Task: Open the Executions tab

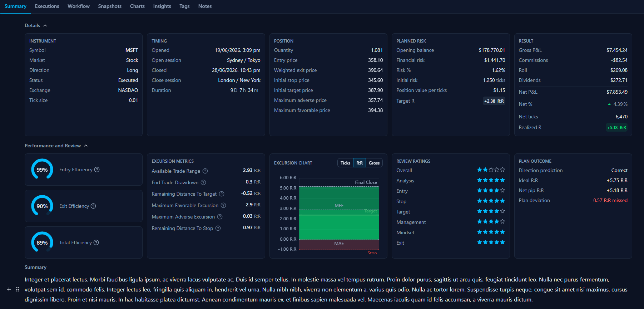Action: 47,6
